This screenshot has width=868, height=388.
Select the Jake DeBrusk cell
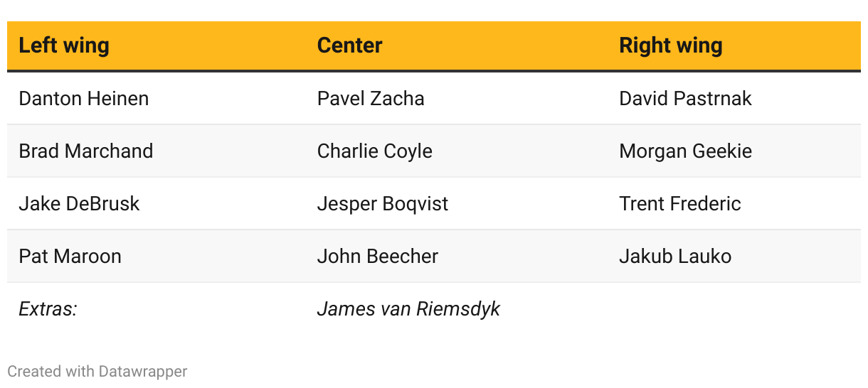(79, 203)
